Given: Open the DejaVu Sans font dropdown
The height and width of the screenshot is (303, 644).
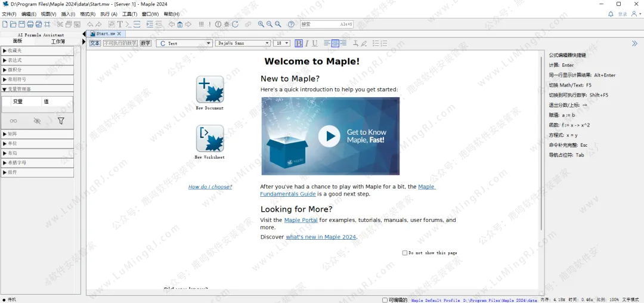Looking at the screenshot, I should coord(243,43).
